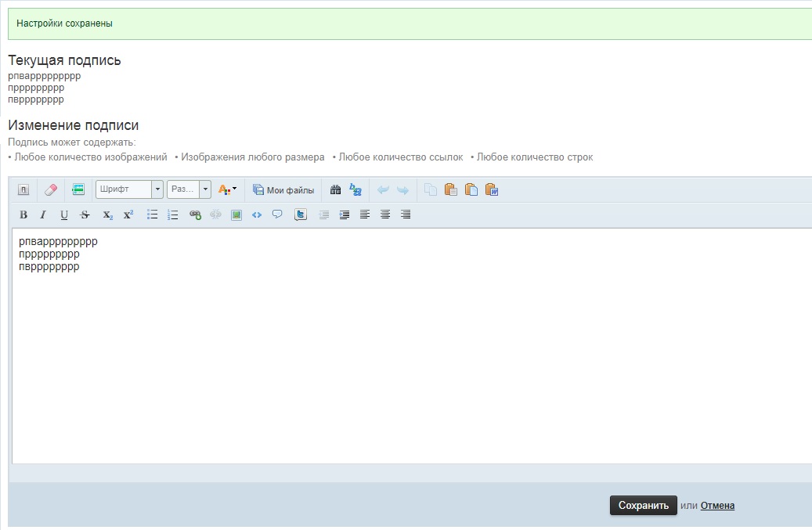812x530 pixels.
Task: Apply italic formatting
Action: (43, 215)
